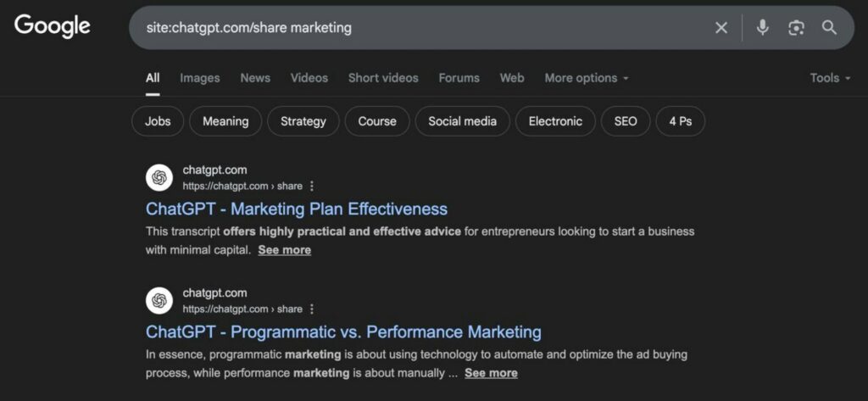Switch to the Short videos tab
This screenshot has width=868, height=401.
click(383, 78)
